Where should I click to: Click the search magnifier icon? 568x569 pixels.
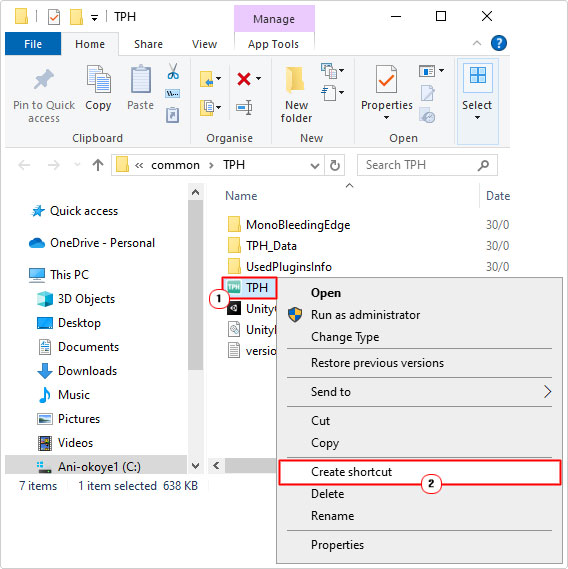[483, 165]
